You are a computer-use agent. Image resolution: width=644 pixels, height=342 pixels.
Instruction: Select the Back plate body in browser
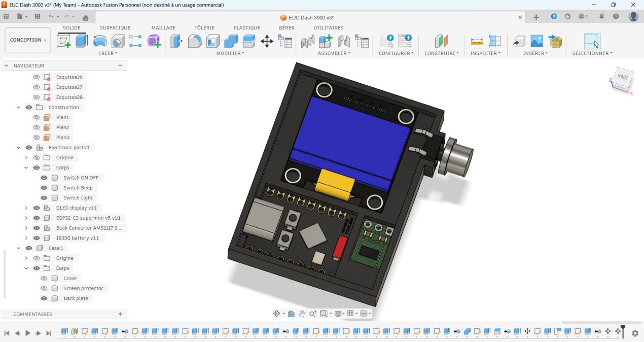click(76, 298)
